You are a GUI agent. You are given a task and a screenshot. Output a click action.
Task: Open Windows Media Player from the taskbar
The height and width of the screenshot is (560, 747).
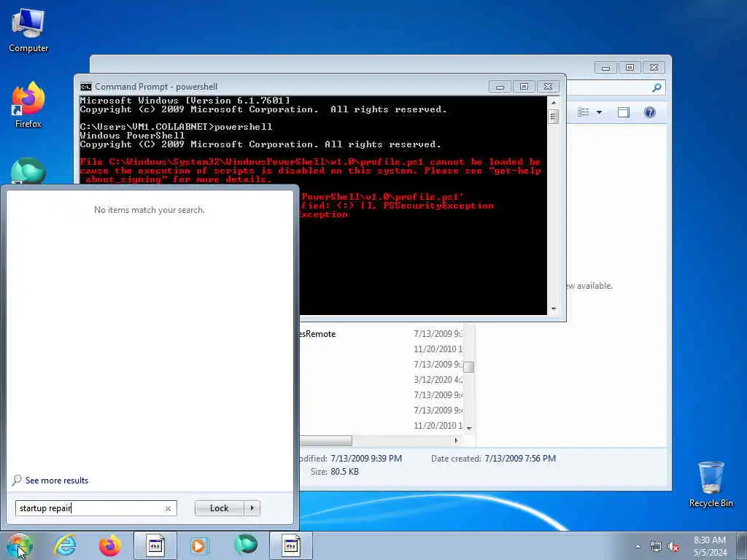click(x=198, y=545)
